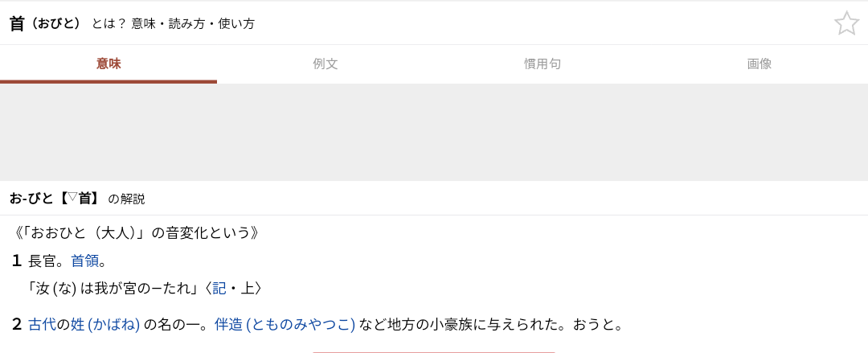The height and width of the screenshot is (353, 868).
Task: Click the gray advertisement banner area
Action: click(434, 132)
